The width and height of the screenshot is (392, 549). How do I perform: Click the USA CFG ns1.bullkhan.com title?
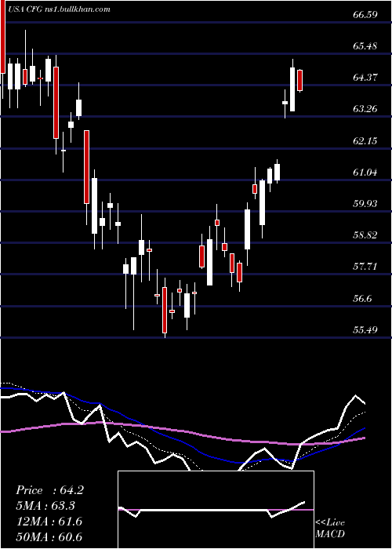click(59, 9)
